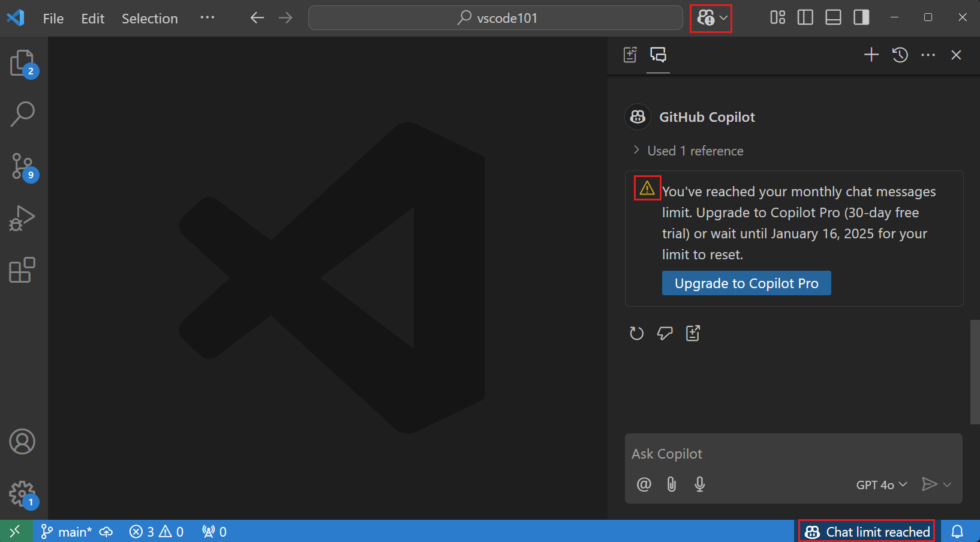
Task: Open the Source Control view showing 9 changes
Action: click(x=23, y=166)
